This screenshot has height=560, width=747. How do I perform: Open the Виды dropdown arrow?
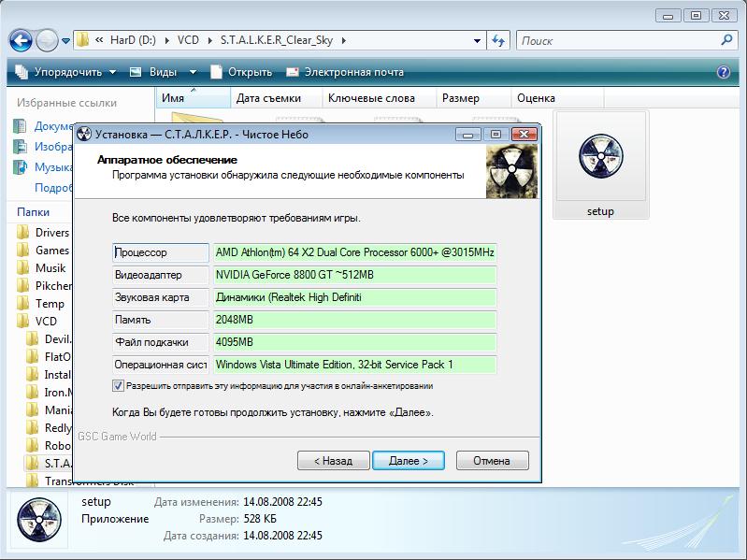[x=193, y=72]
